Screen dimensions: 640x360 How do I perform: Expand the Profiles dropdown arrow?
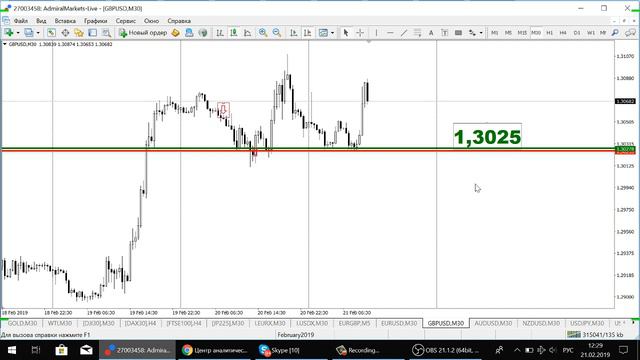(x=38, y=33)
